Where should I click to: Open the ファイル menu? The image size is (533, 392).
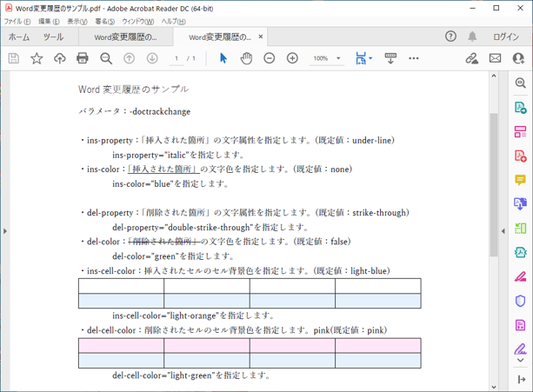17,22
